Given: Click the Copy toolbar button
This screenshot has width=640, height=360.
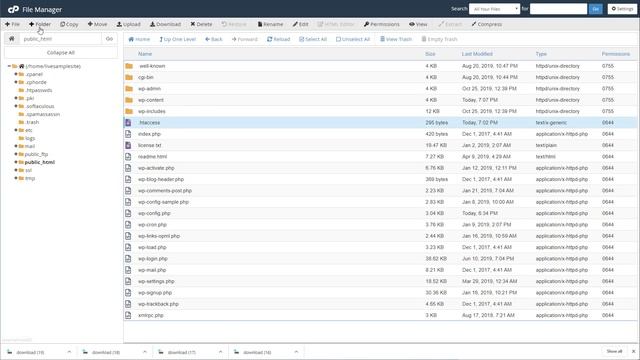Looking at the screenshot, I should click(x=69, y=24).
